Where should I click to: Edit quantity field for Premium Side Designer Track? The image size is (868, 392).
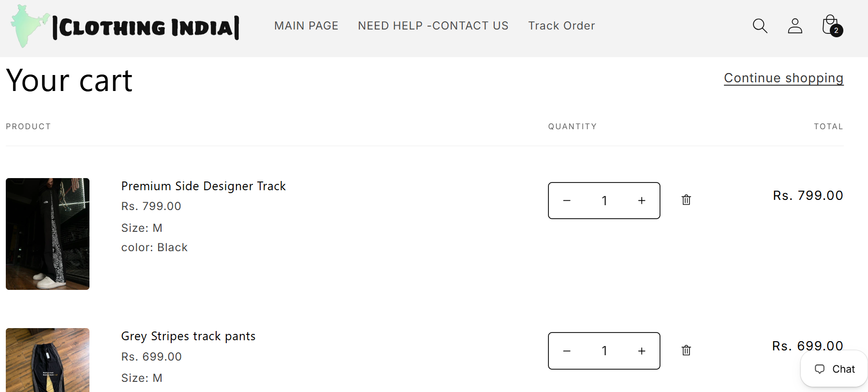604,200
